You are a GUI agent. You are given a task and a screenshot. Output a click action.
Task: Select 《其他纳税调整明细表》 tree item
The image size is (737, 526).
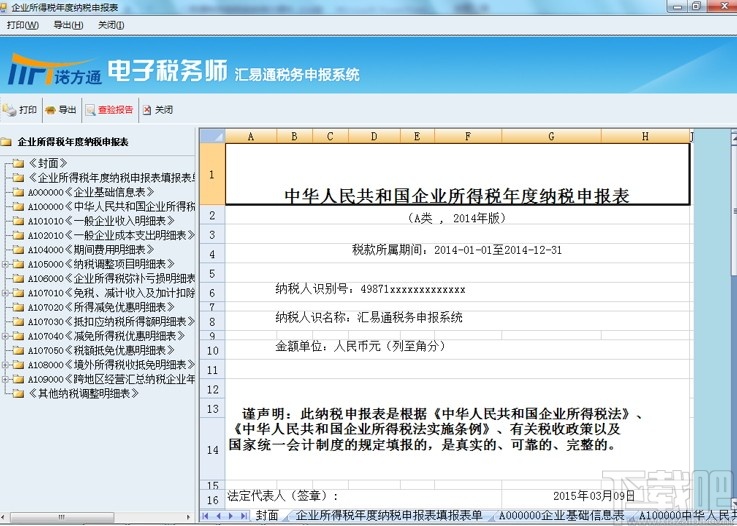tap(83, 393)
